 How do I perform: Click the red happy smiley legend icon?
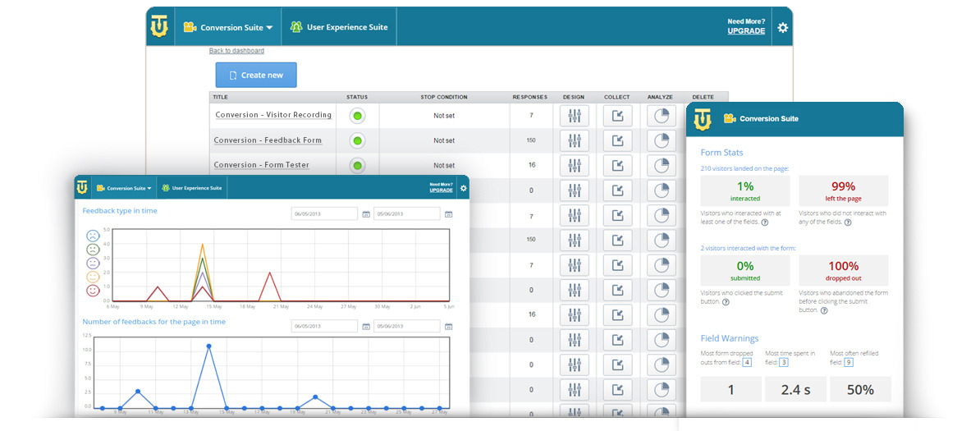coord(93,291)
